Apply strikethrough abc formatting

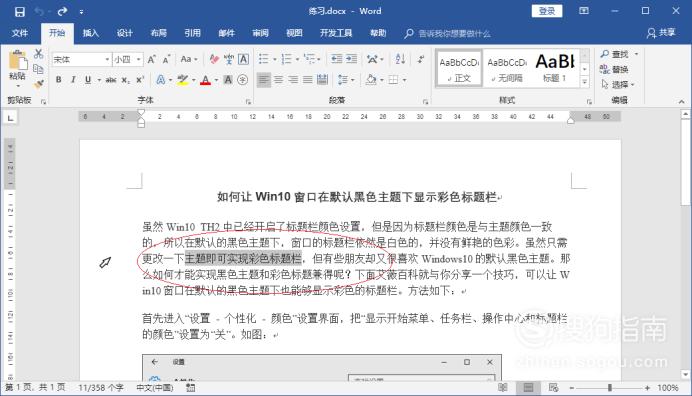[x=111, y=80]
